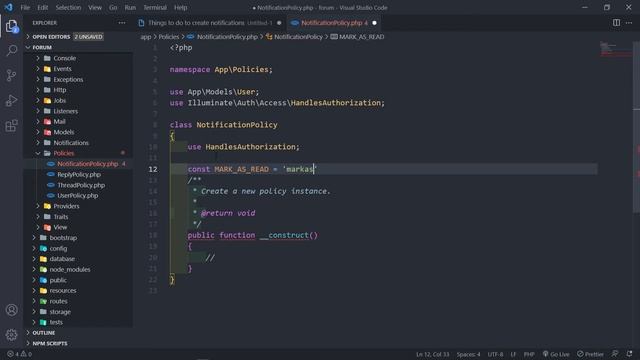Image resolution: width=640 pixels, height=360 pixels.
Task: Click UTF-8 encoding selector
Action: (495, 354)
